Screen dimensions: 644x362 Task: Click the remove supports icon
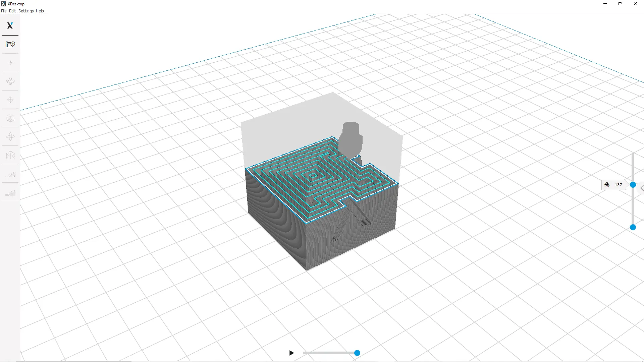click(x=10, y=174)
